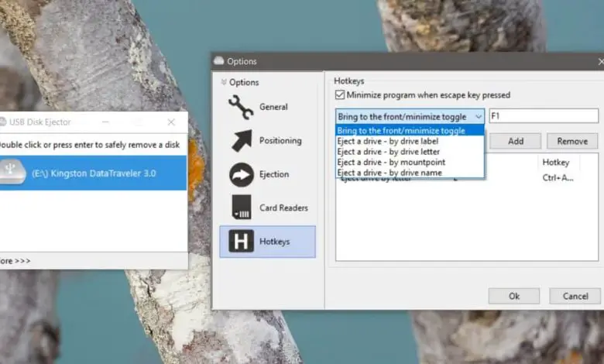Open the General options wrench icon
Image resolution: width=604 pixels, height=364 pixels.
241,107
